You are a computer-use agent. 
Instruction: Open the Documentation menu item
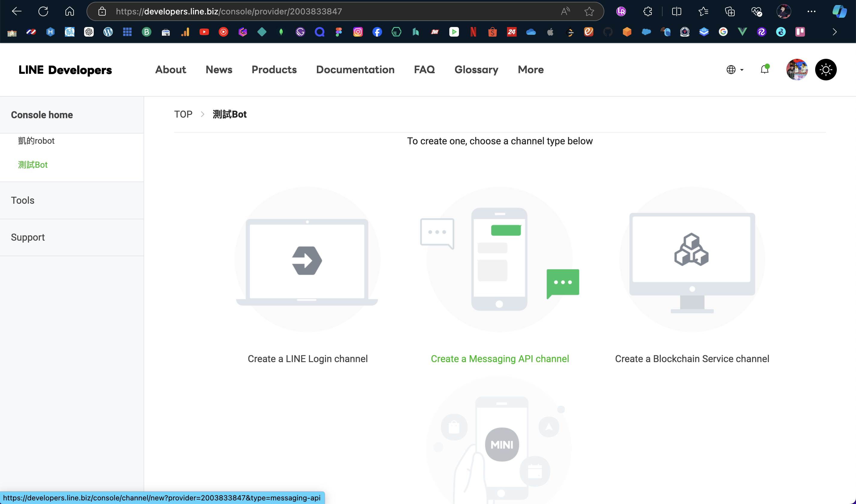coord(355,70)
